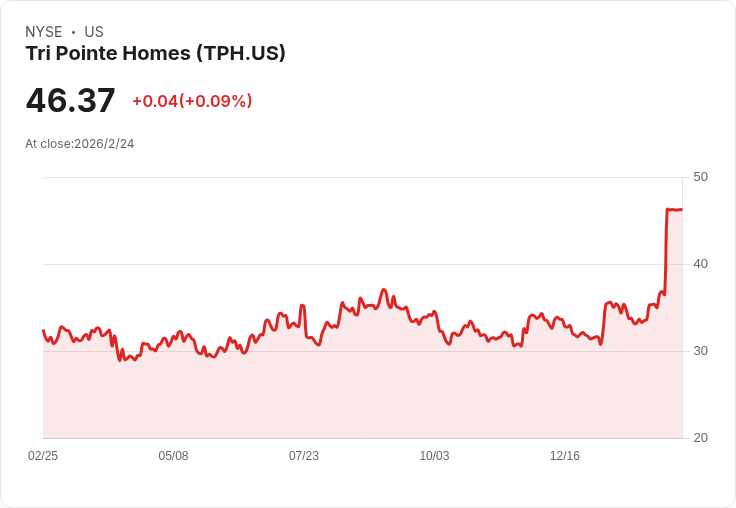Click the steep vertical jump in price line

[666, 251]
